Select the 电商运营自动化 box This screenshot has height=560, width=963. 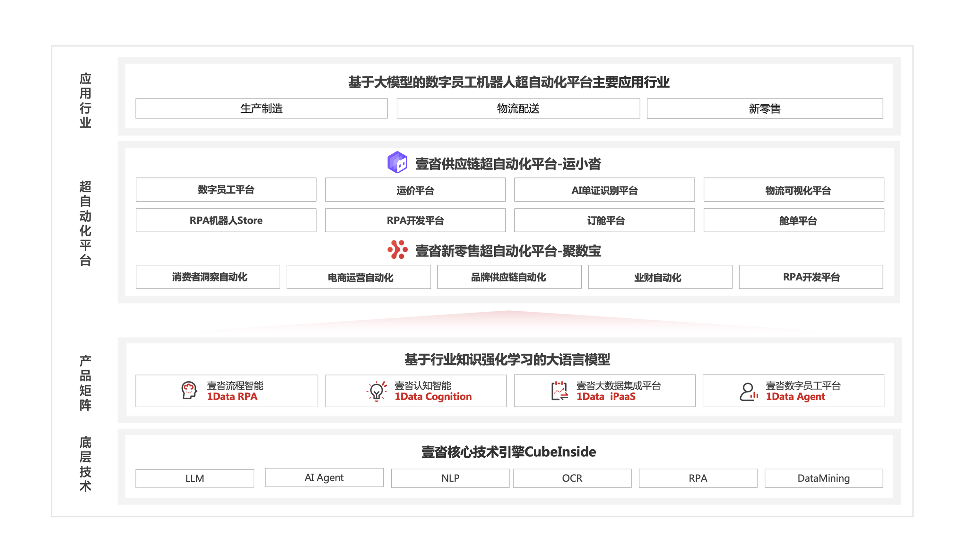359,277
